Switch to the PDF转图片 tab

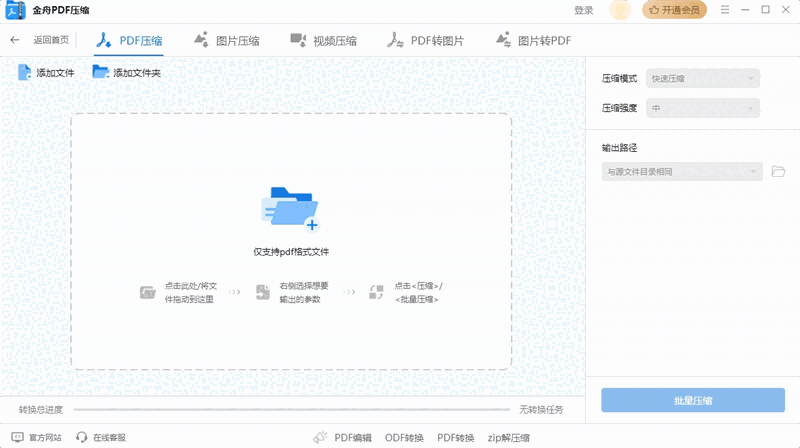coord(426,40)
